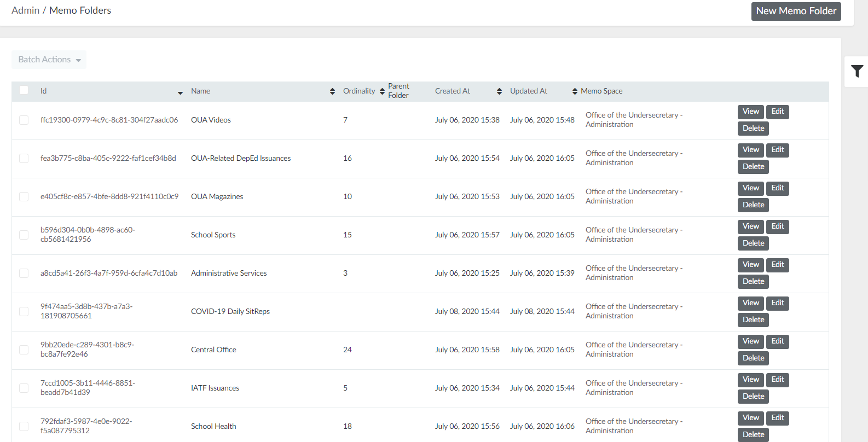
Task: View the IATF Issuances folder
Action: point(750,380)
